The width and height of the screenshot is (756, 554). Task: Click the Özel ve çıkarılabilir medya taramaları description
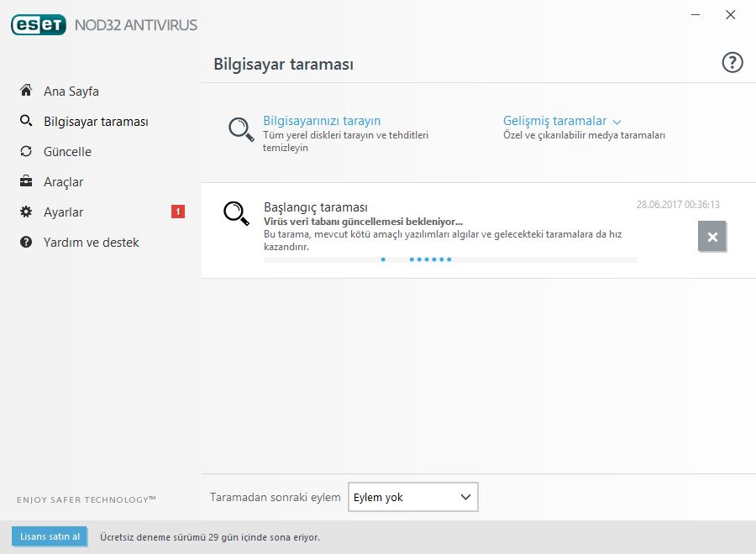[584, 135]
